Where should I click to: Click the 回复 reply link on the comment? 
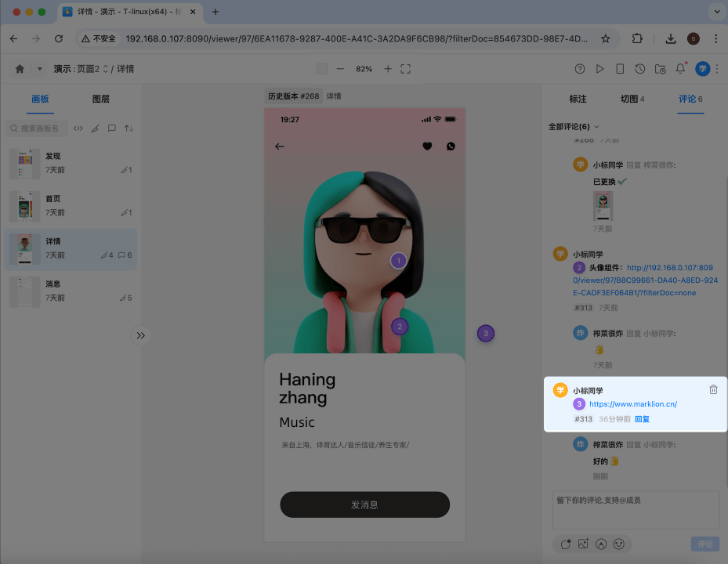point(642,419)
